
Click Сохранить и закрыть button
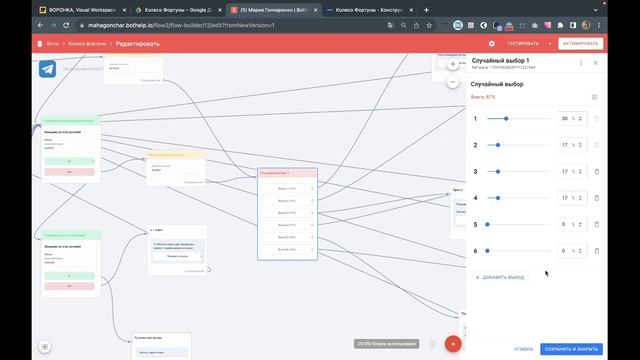571,349
